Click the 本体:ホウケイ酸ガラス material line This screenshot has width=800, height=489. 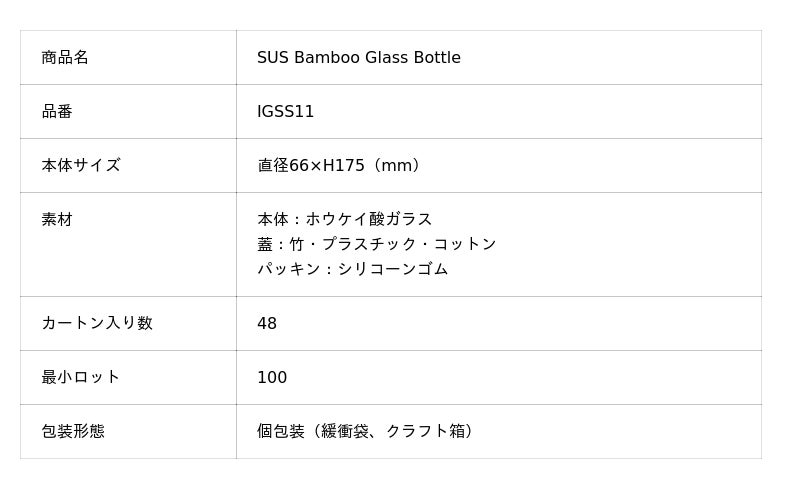pos(345,220)
